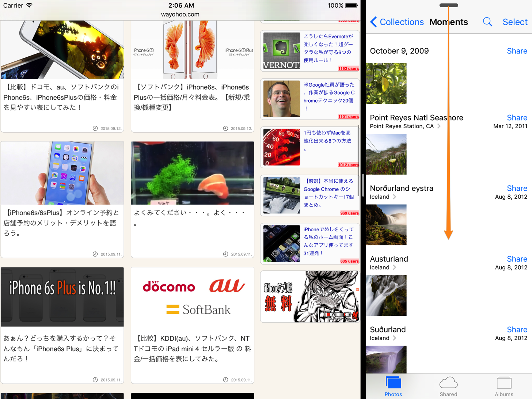Screen dimensions: 532x399
Task: Tap Select in Photos header
Action: pyautogui.click(x=515, y=22)
